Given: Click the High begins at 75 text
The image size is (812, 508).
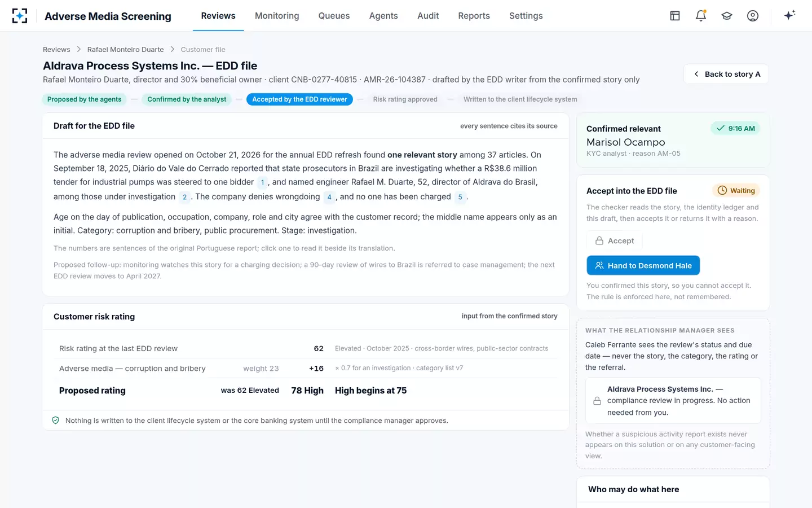Looking at the screenshot, I should click(x=370, y=391).
